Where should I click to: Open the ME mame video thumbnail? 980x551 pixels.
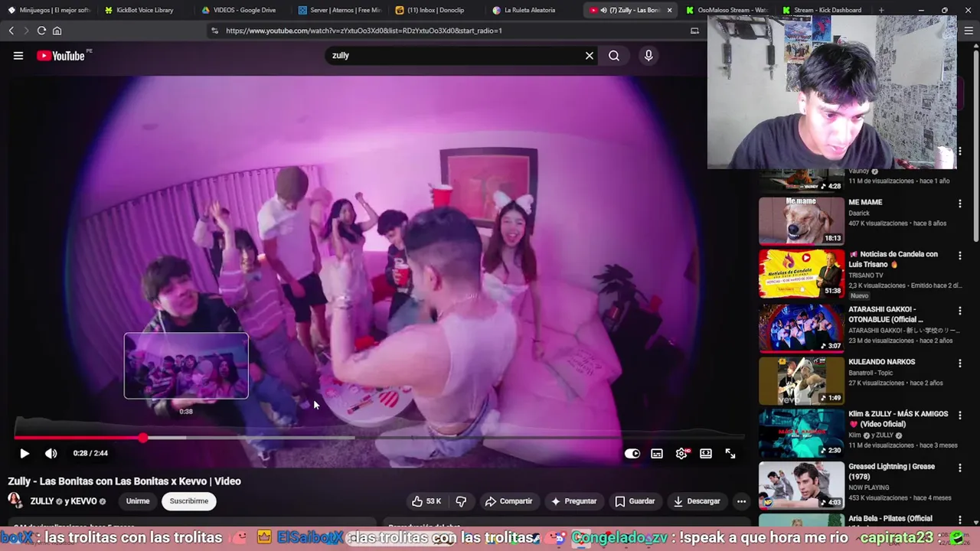(801, 220)
